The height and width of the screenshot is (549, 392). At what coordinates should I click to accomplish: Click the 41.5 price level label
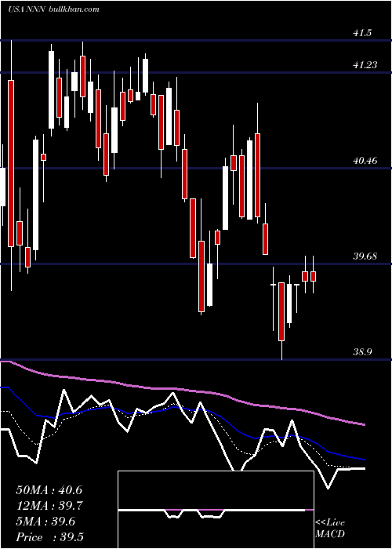coord(362,33)
